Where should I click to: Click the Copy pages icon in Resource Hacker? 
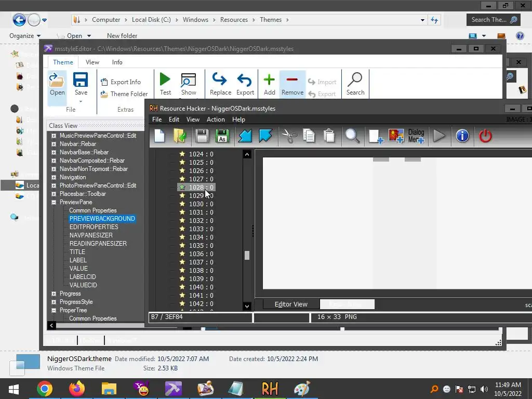point(309,136)
